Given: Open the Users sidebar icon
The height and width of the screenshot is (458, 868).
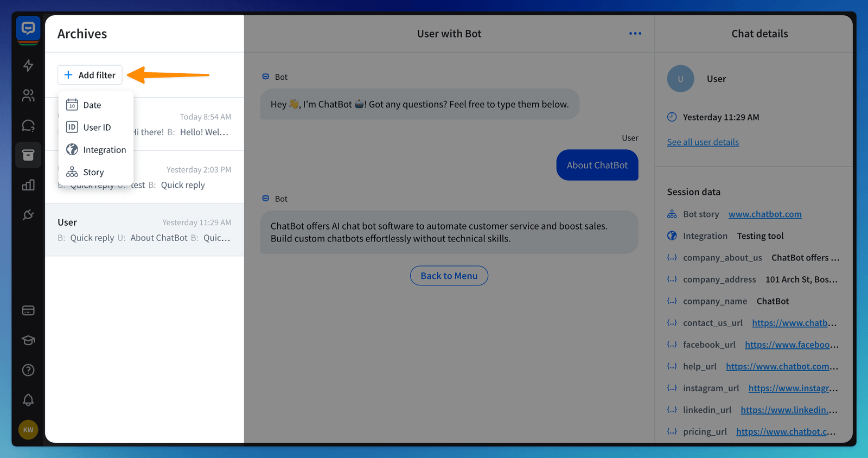Looking at the screenshot, I should point(28,96).
